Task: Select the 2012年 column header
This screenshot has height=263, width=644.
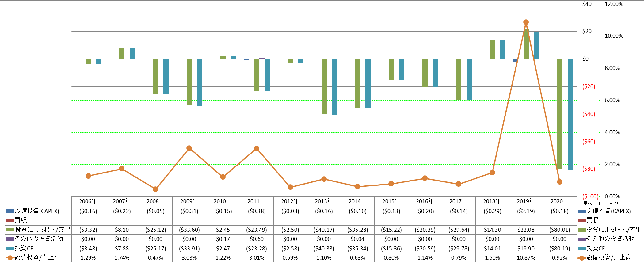Action: 290,201
